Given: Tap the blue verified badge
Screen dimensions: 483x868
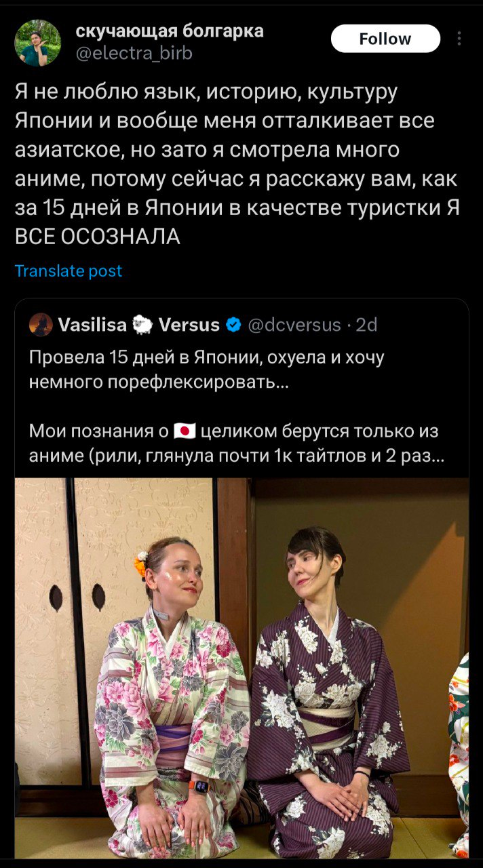Looking at the screenshot, I should pyautogui.click(x=233, y=325).
